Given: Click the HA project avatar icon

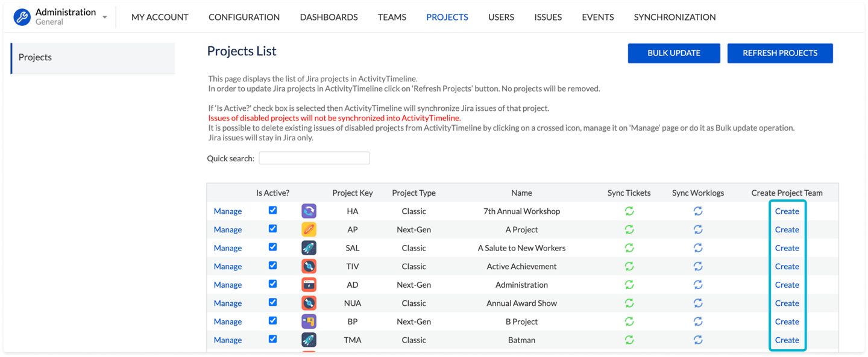Looking at the screenshot, I should pyautogui.click(x=309, y=211).
